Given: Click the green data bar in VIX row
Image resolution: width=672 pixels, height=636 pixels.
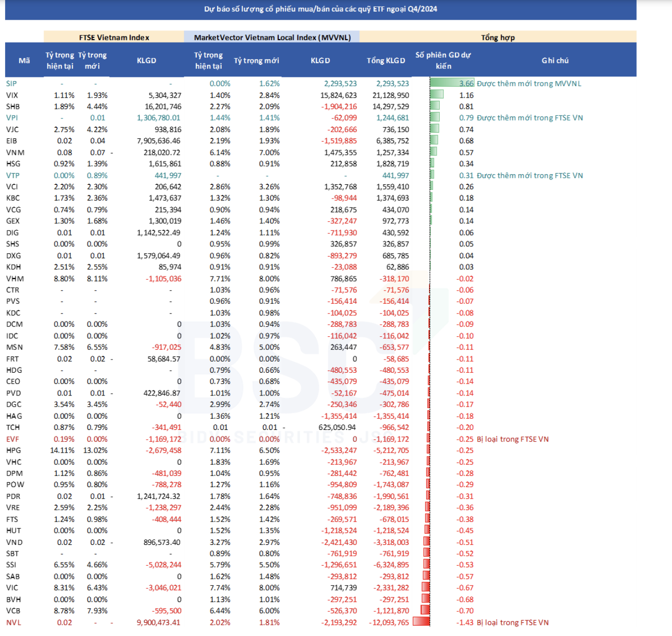Looking at the screenshot, I should [x=437, y=95].
